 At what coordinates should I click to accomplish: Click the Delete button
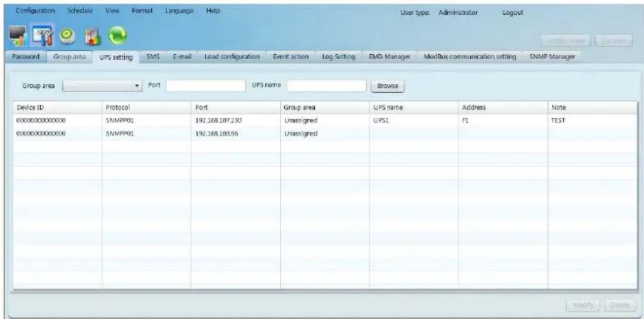pos(620,305)
